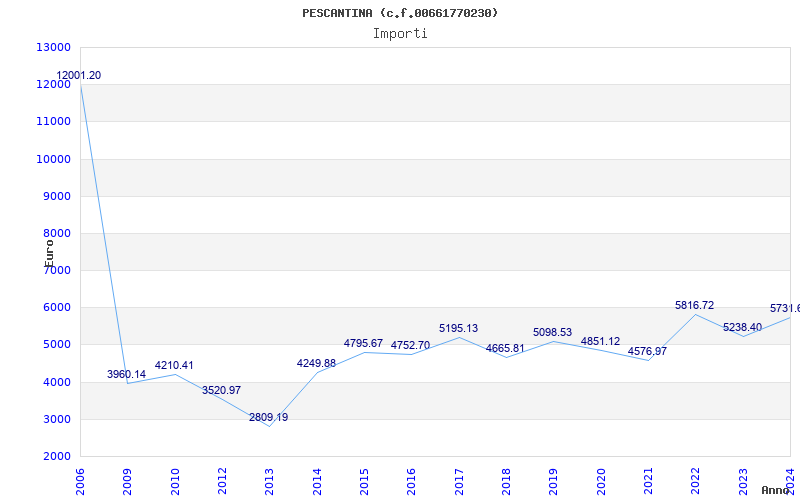Click the y-axis value 5000
This screenshot has width=800, height=500.
pos(56,345)
